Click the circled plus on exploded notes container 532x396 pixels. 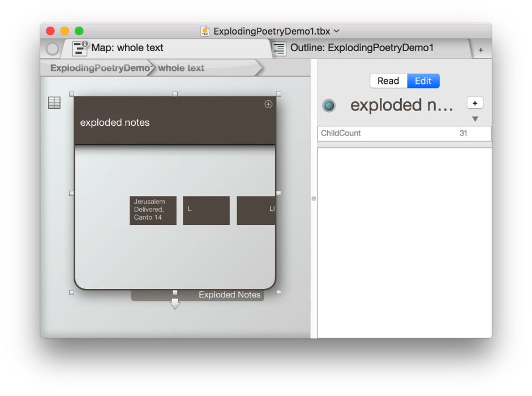(x=268, y=104)
